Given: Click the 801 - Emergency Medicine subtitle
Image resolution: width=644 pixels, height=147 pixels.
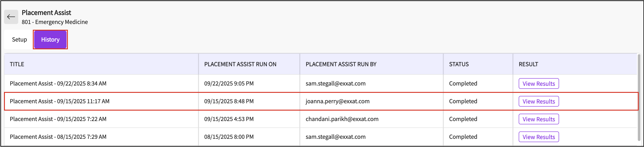Looking at the screenshot, I should tap(55, 22).
